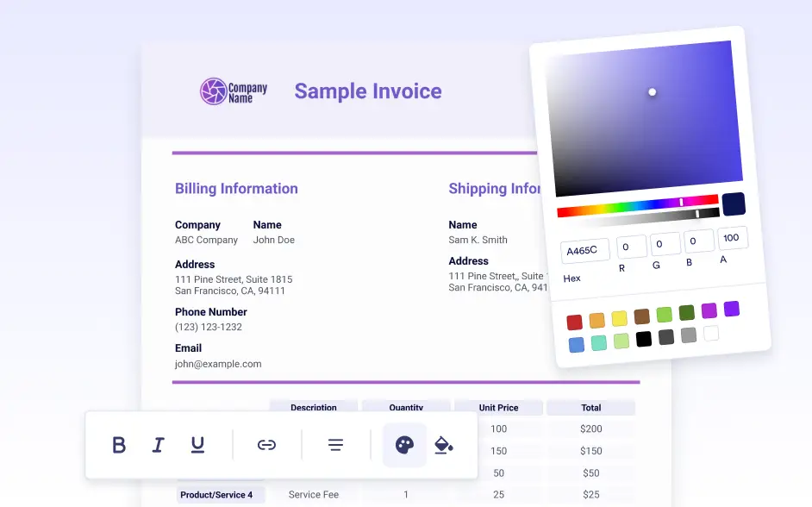Click the R value input field

coord(631,247)
